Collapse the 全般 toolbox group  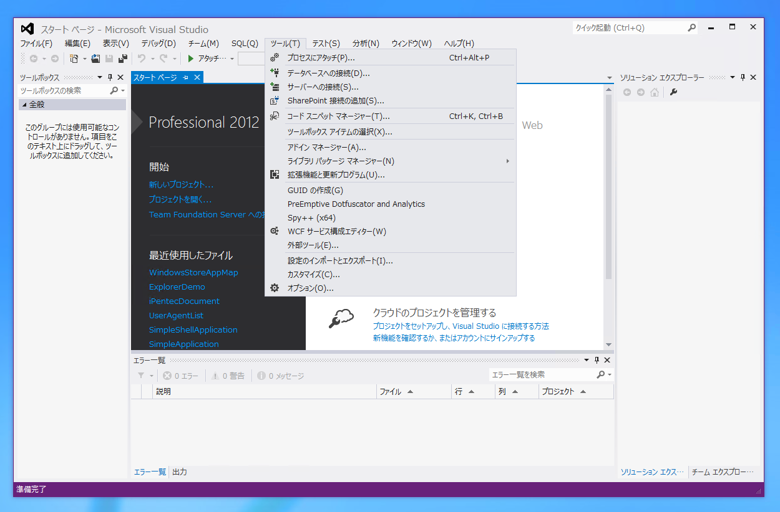(24, 104)
